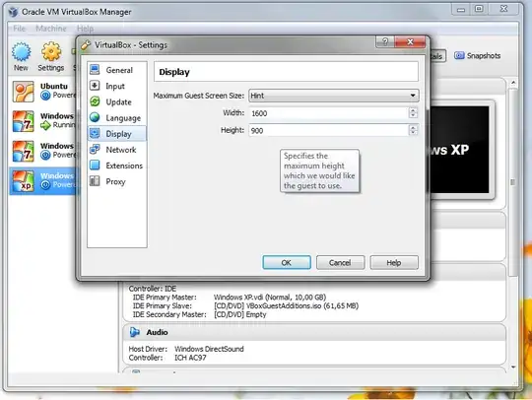
Task: Click the Settings gear toolbar icon
Action: click(51, 52)
